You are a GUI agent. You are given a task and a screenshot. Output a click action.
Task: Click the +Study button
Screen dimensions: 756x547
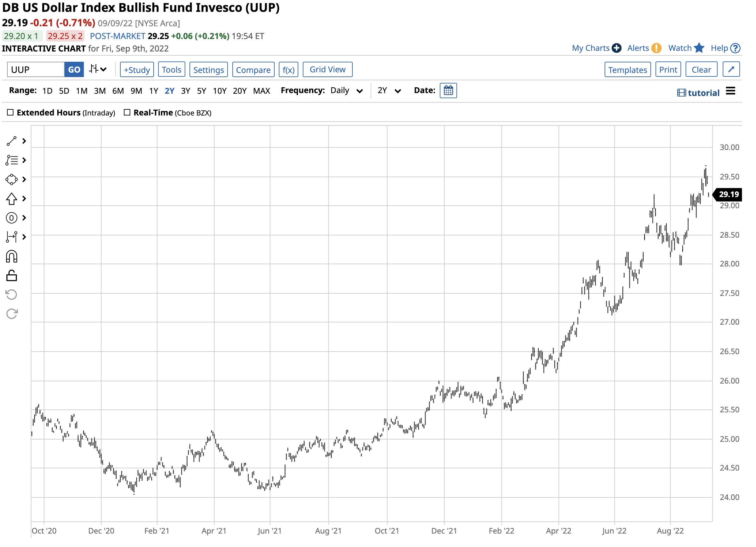137,70
